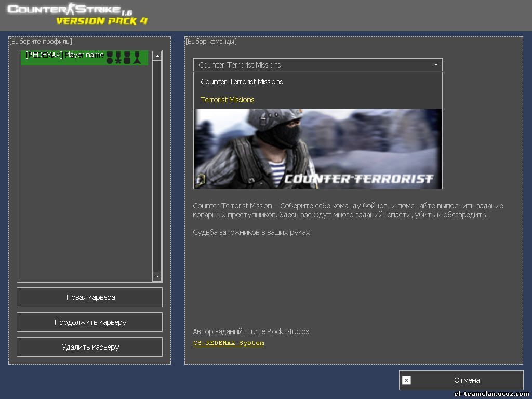532x399 pixels.
Task: Open the CS-REDEMAX System link
Action: (229, 343)
